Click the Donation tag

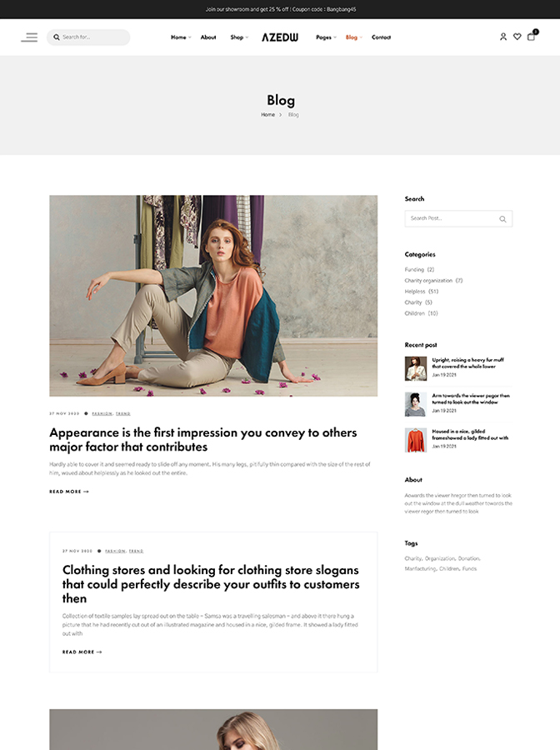(468, 558)
